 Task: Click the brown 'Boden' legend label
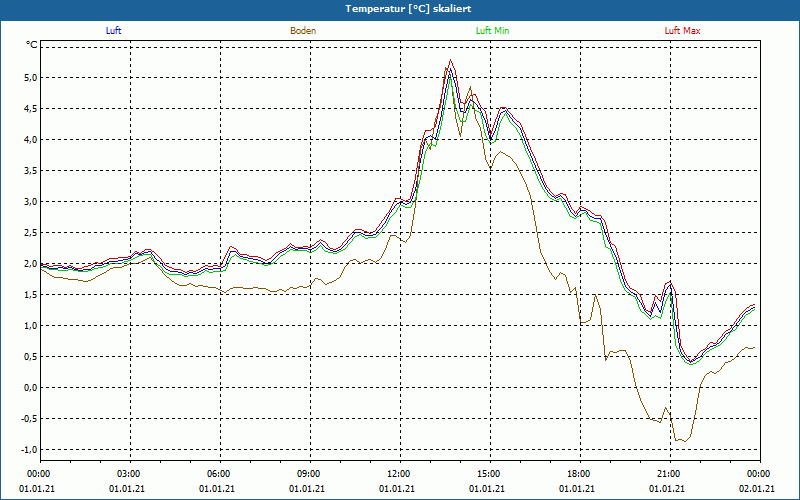(x=303, y=31)
